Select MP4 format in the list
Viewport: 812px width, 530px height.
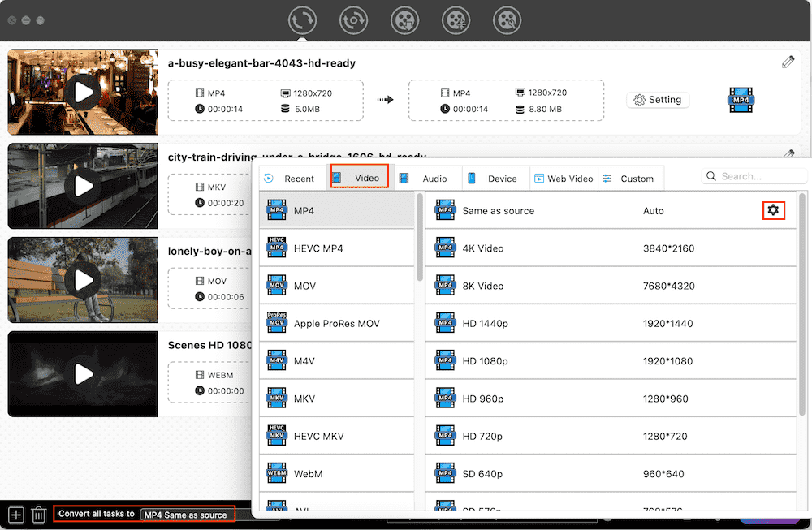pos(337,211)
